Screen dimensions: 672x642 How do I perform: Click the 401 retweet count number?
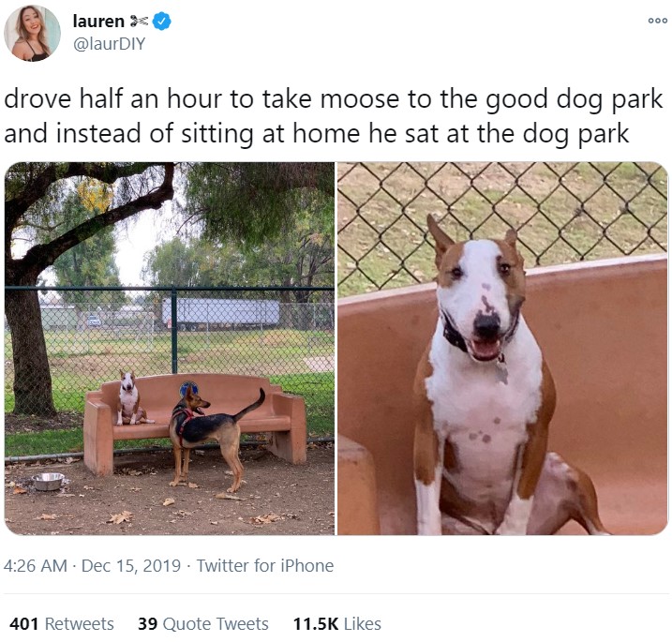point(24,624)
